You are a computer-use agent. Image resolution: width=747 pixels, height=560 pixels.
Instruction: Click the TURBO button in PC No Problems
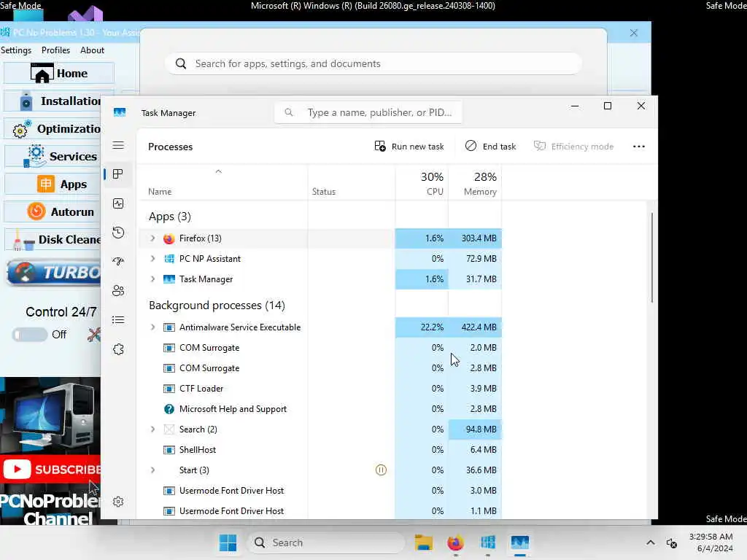(53, 273)
